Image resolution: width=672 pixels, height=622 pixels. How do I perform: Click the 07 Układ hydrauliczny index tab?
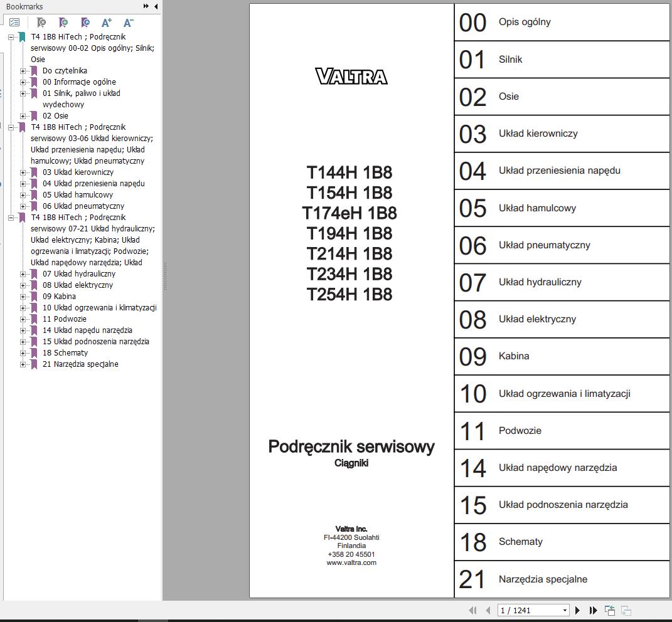click(562, 282)
